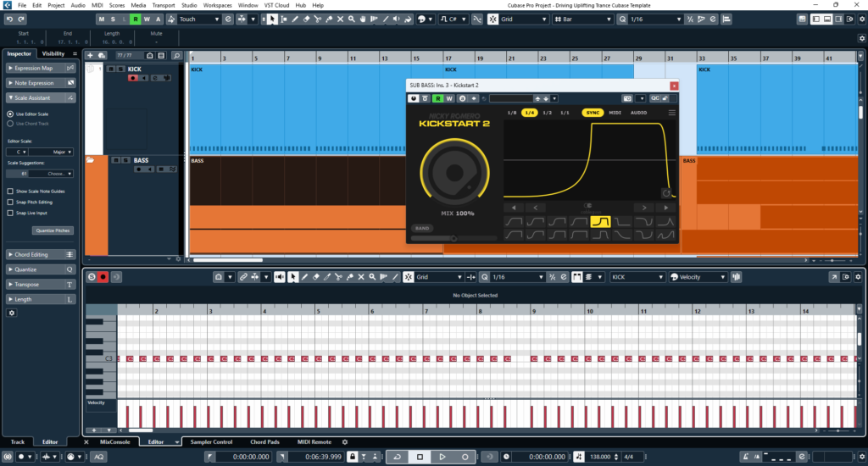
Task: Click the Kickstart 2 hamburger menu icon
Action: [671, 113]
